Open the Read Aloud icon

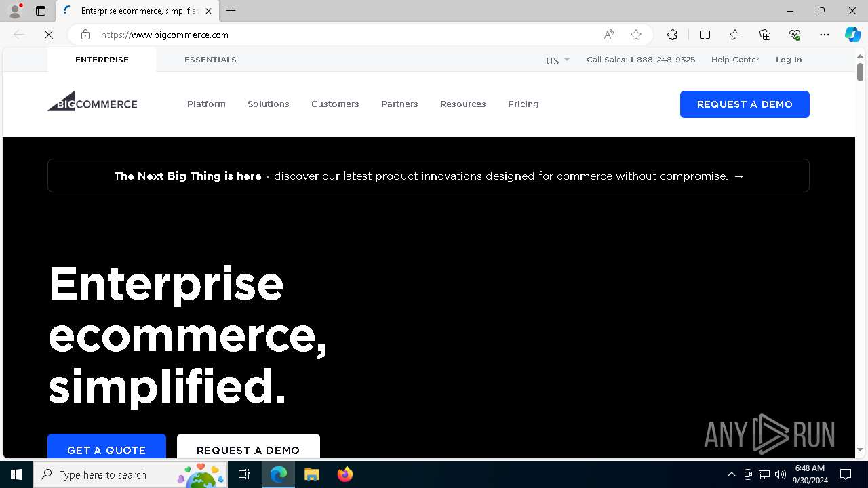(x=609, y=35)
